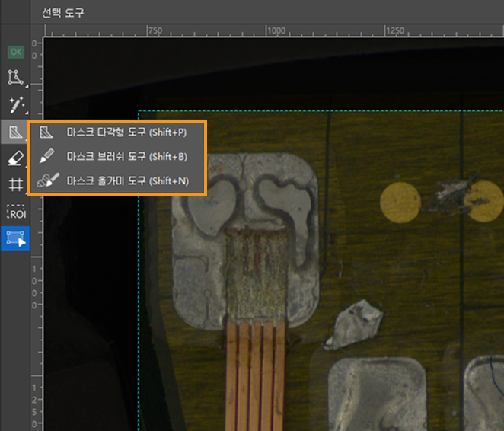Open the mask polygon tool in the toolbar
The width and height of the screenshot is (504, 431).
14,132
